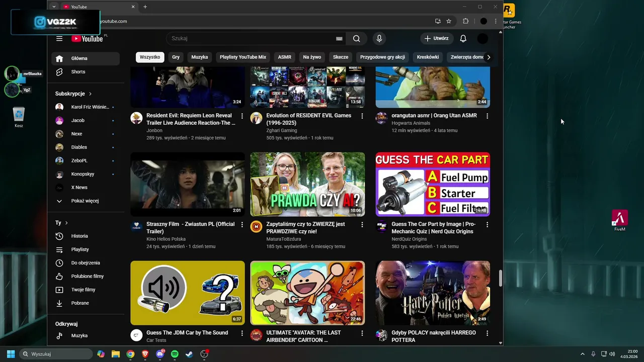Click the Utwórz create button
644x362 pixels.
(437, 39)
